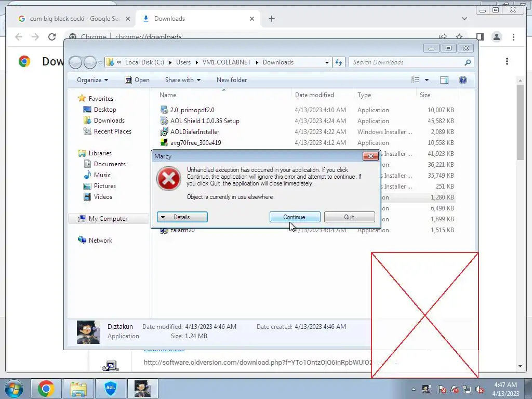Select Desktop in the navigation pane

[x=105, y=110]
